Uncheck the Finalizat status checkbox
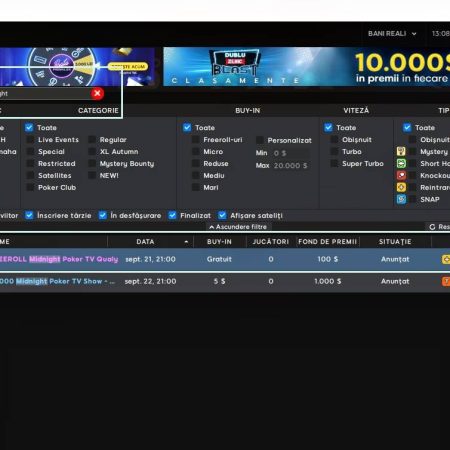Viewport: 450px width, 450px height. (x=172, y=215)
